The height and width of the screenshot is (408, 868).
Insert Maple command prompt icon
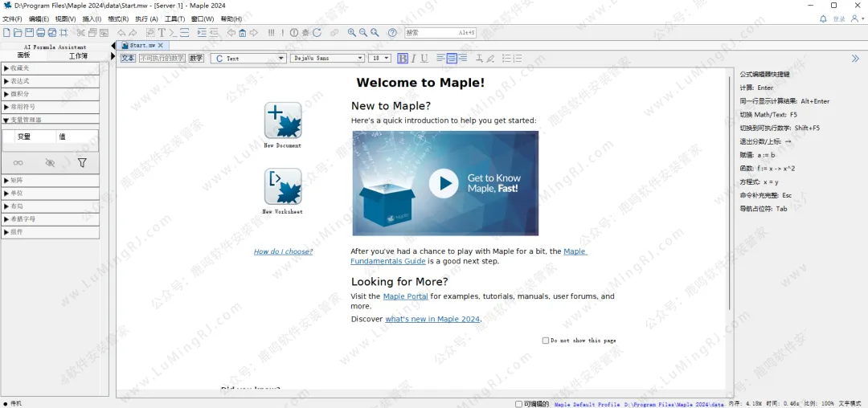tap(174, 33)
